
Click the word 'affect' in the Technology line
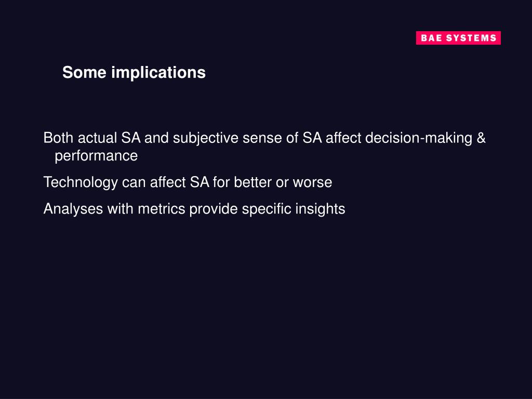[x=168, y=182]
